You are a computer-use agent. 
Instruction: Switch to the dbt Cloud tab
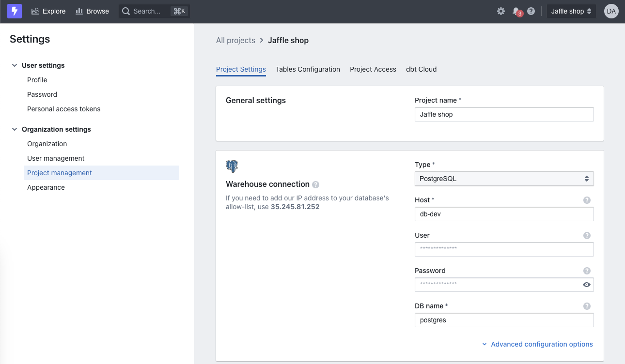(421, 69)
